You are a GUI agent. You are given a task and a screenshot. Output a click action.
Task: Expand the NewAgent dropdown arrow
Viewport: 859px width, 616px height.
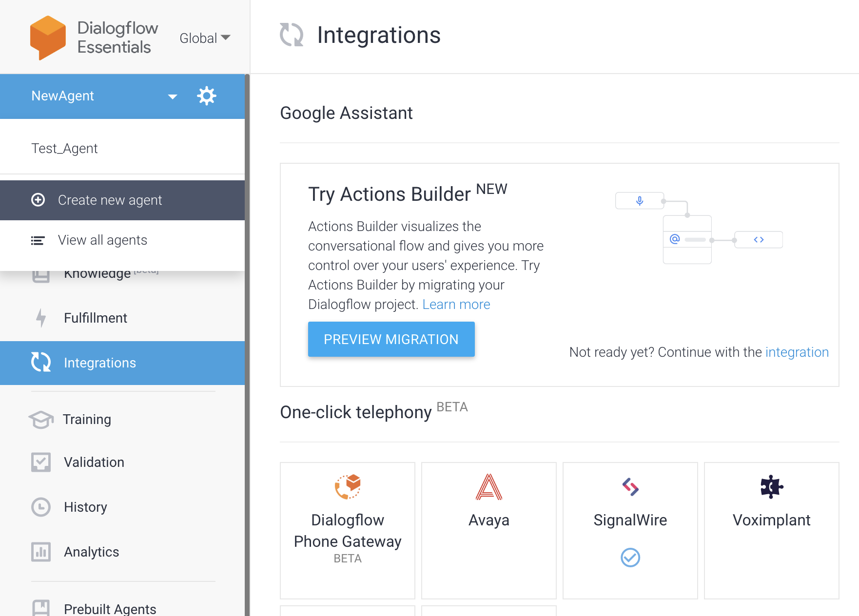click(x=173, y=96)
